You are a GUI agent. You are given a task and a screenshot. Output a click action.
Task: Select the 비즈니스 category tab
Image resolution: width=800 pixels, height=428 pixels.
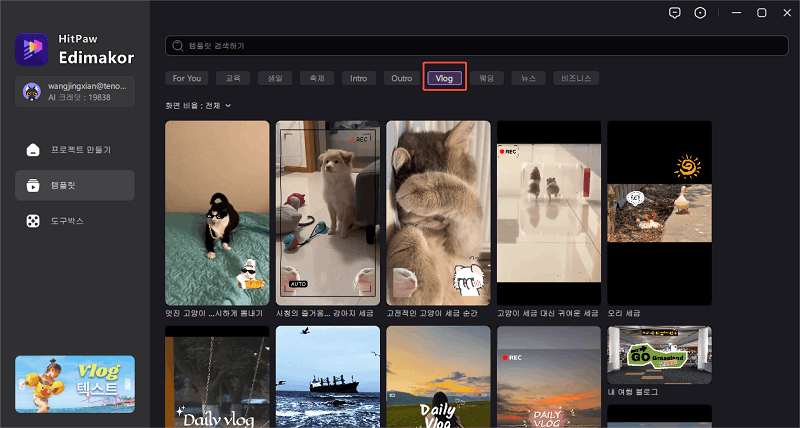click(579, 78)
